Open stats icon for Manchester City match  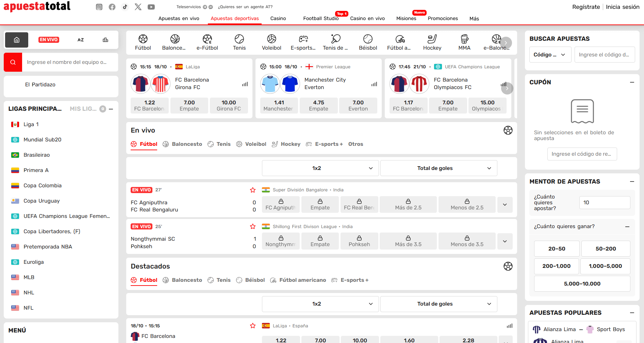pos(374,84)
